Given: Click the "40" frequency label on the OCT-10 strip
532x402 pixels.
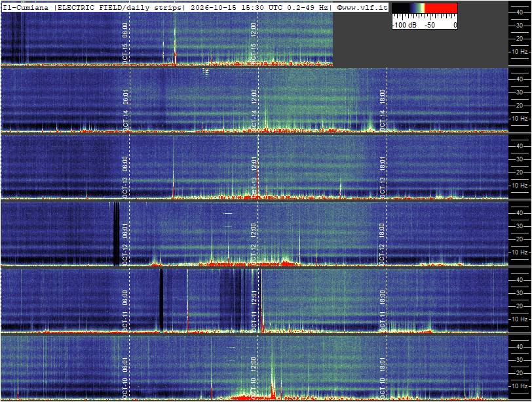Looking at the screenshot, I should tap(520, 347).
